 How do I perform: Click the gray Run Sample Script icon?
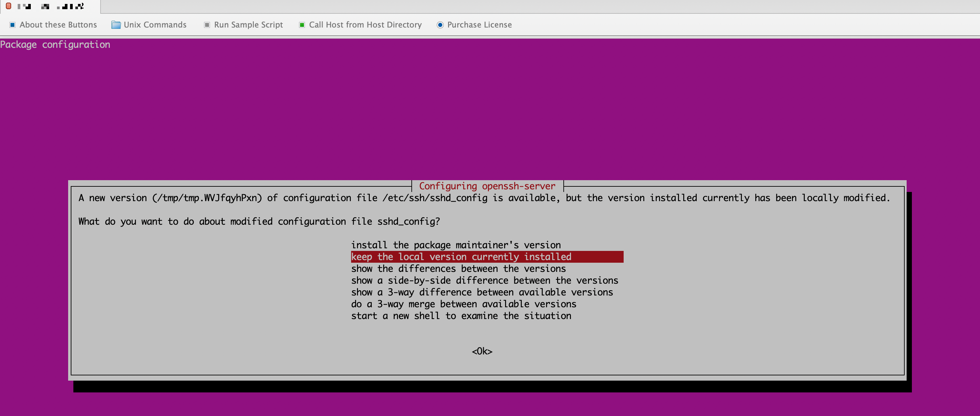tap(207, 25)
